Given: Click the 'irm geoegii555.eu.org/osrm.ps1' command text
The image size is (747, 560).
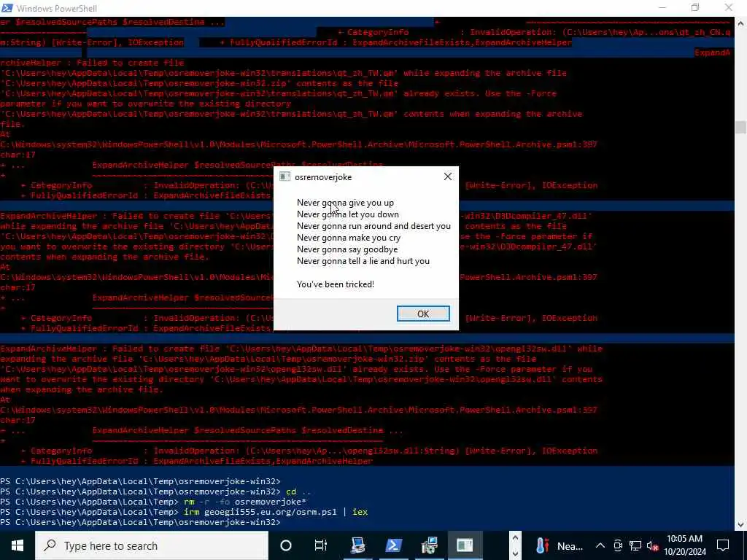Looking at the screenshot, I should click(260, 512).
